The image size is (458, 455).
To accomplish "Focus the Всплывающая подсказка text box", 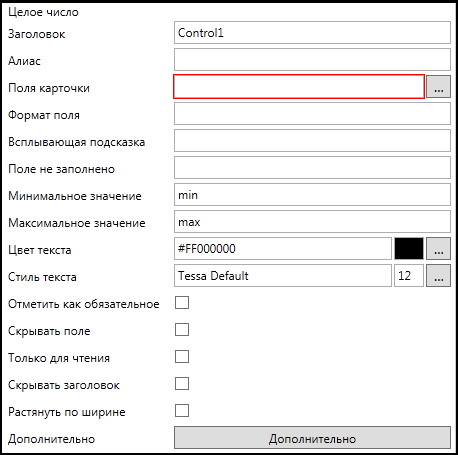I will click(312, 141).
